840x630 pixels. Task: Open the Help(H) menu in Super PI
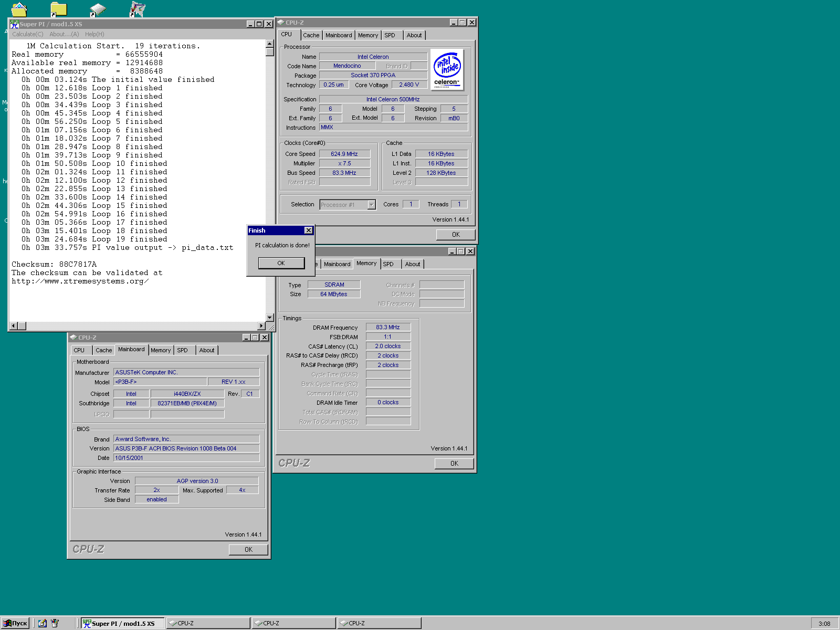tap(94, 34)
